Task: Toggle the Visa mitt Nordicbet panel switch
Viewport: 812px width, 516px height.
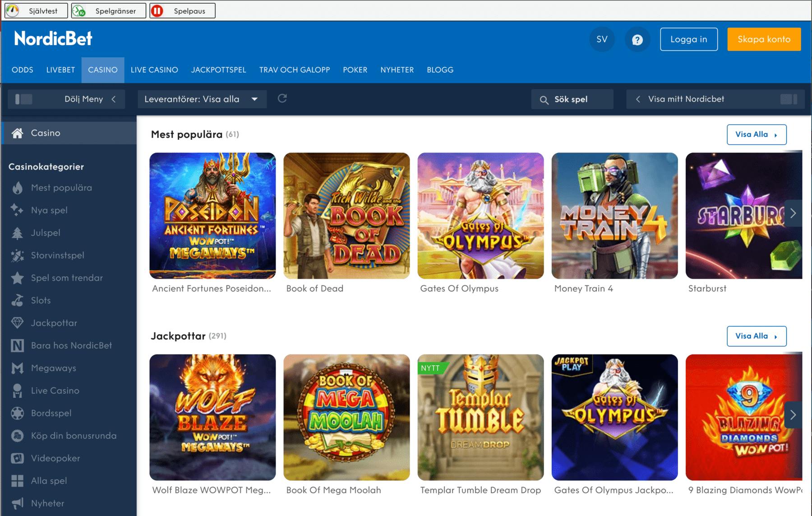Action: coord(789,99)
